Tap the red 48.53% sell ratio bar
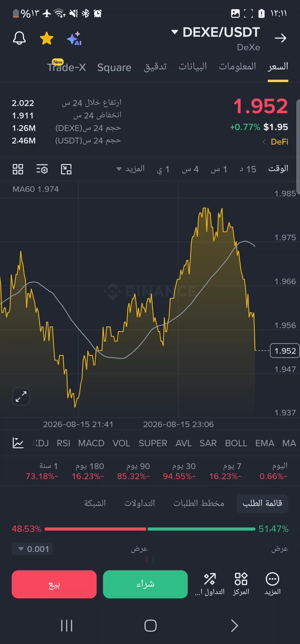This screenshot has width=300, height=644. coord(95,529)
